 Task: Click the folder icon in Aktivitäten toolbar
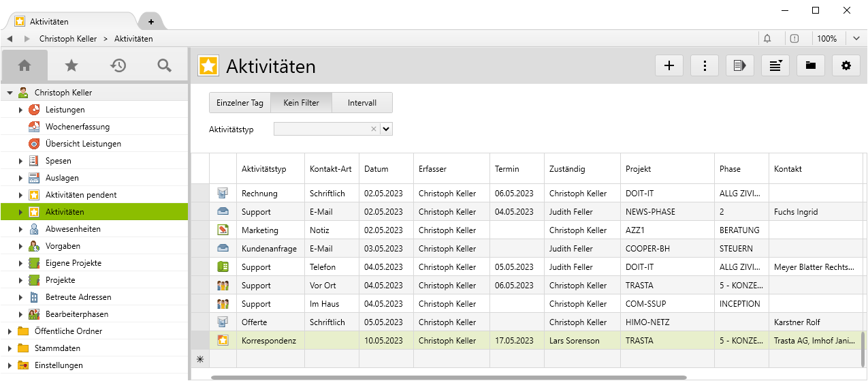811,65
